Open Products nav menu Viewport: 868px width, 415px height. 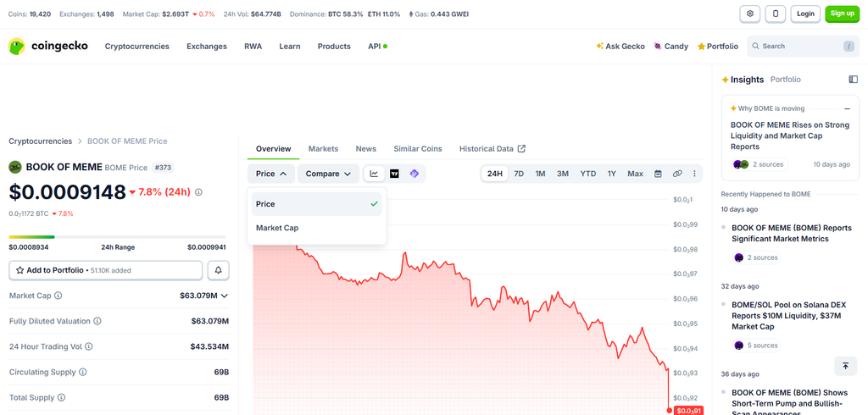(334, 47)
